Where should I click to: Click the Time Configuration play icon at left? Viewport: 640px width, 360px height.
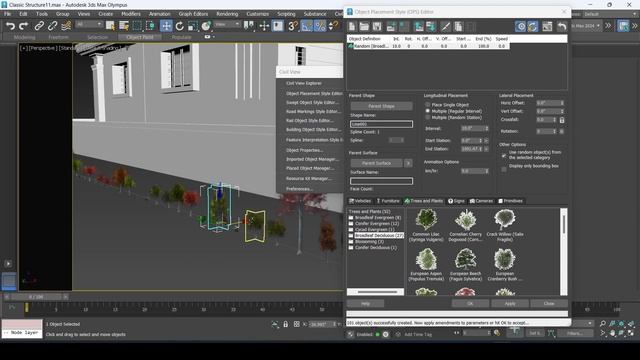click(8, 264)
